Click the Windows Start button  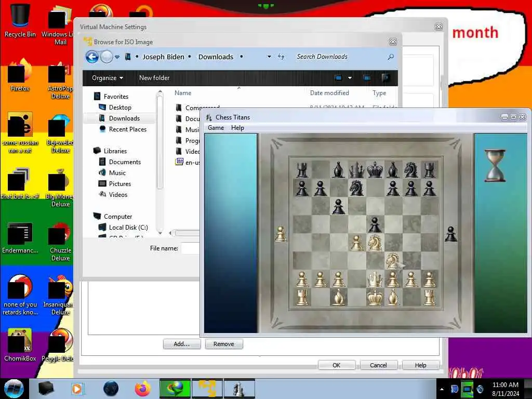click(14, 389)
